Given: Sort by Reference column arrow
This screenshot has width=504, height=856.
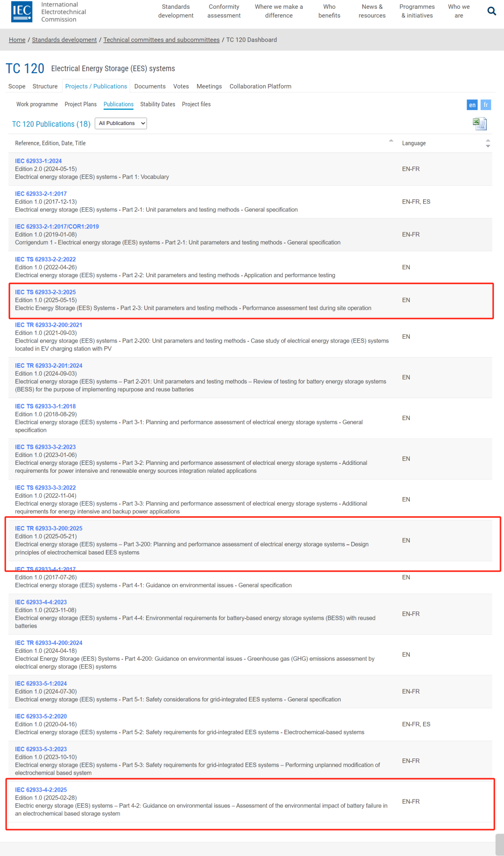Looking at the screenshot, I should point(391,140).
